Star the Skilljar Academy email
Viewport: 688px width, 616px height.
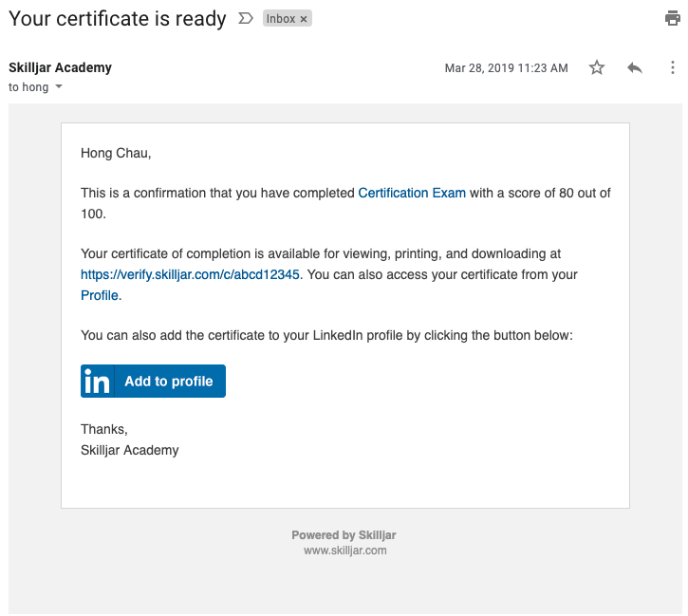[x=597, y=67]
